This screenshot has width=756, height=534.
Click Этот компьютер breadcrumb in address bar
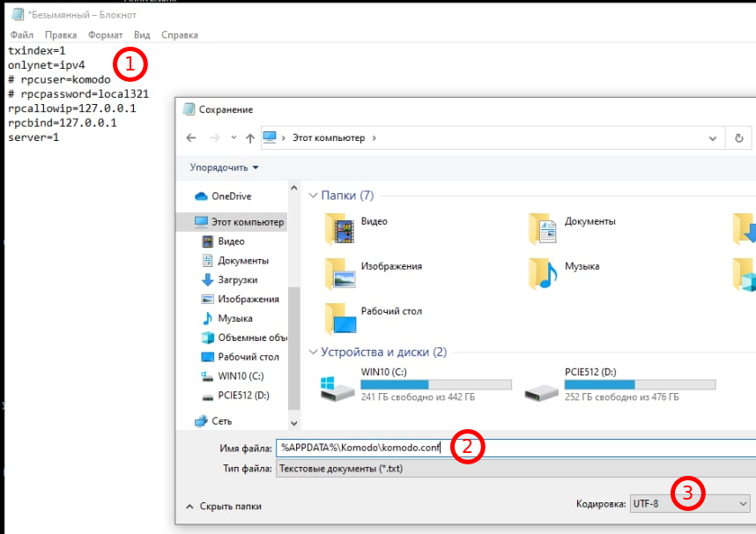coord(329,138)
